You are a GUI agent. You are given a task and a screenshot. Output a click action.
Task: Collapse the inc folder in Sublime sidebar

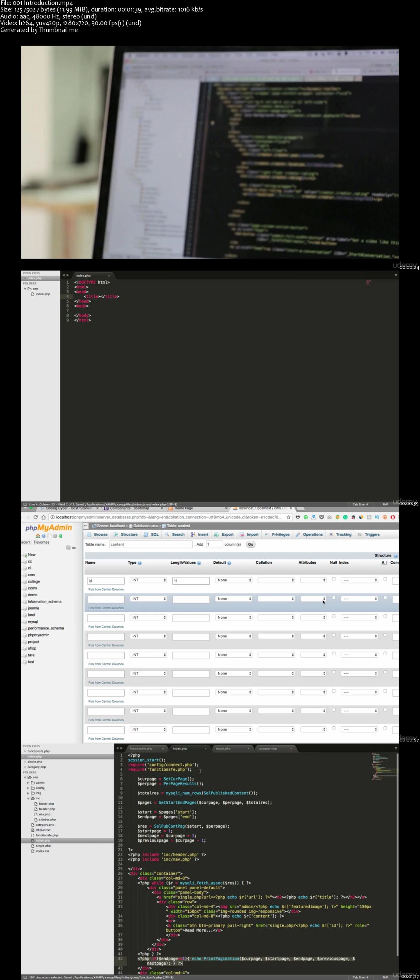pos(28,798)
